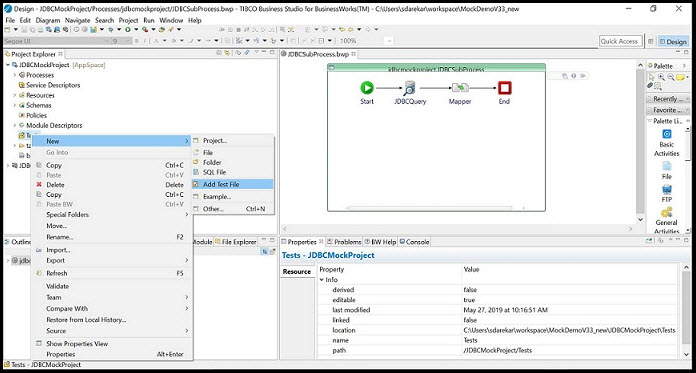Click the Quick Access field

click(621, 41)
